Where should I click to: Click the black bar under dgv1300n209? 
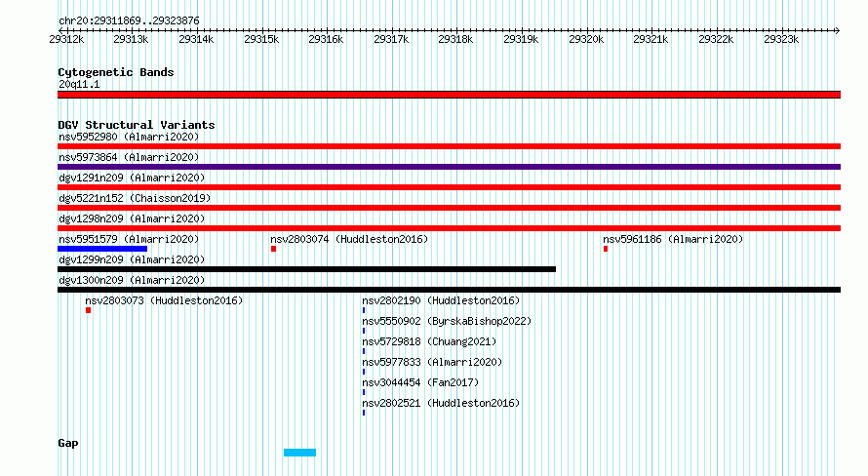coord(449,290)
